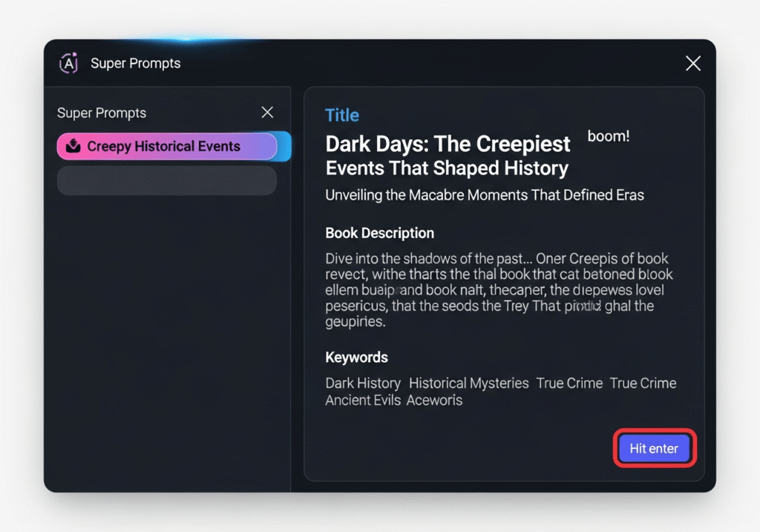Click the AI logo icon in header
Screen dimensions: 760x532
coord(68,63)
